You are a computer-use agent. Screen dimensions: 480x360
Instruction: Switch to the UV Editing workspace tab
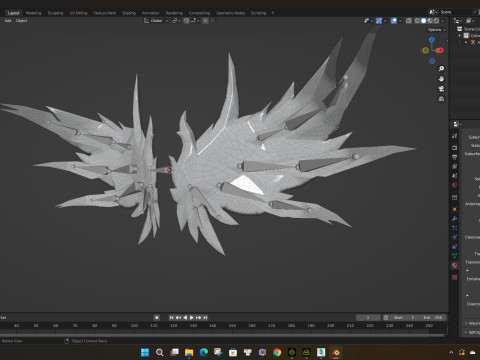coord(78,13)
